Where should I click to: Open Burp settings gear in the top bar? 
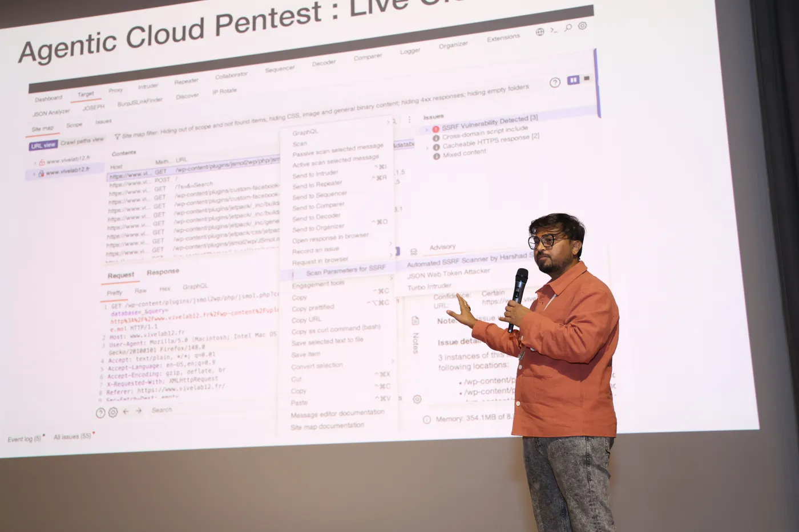[582, 26]
